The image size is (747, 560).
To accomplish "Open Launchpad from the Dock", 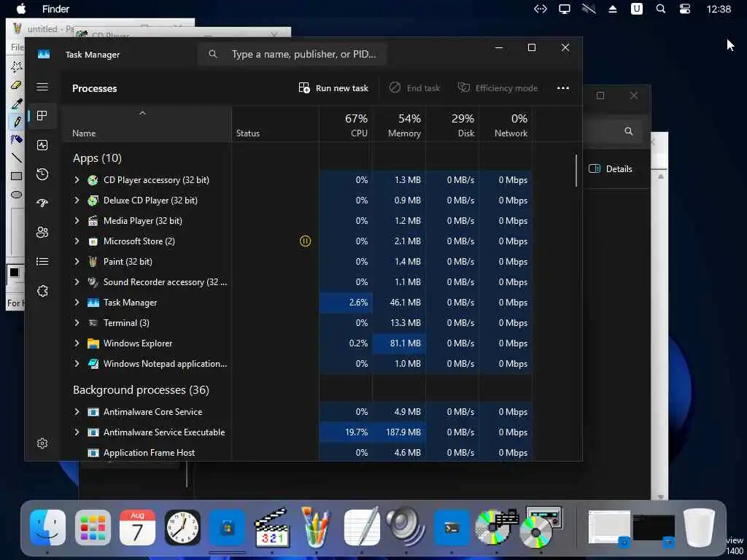I will (93, 528).
